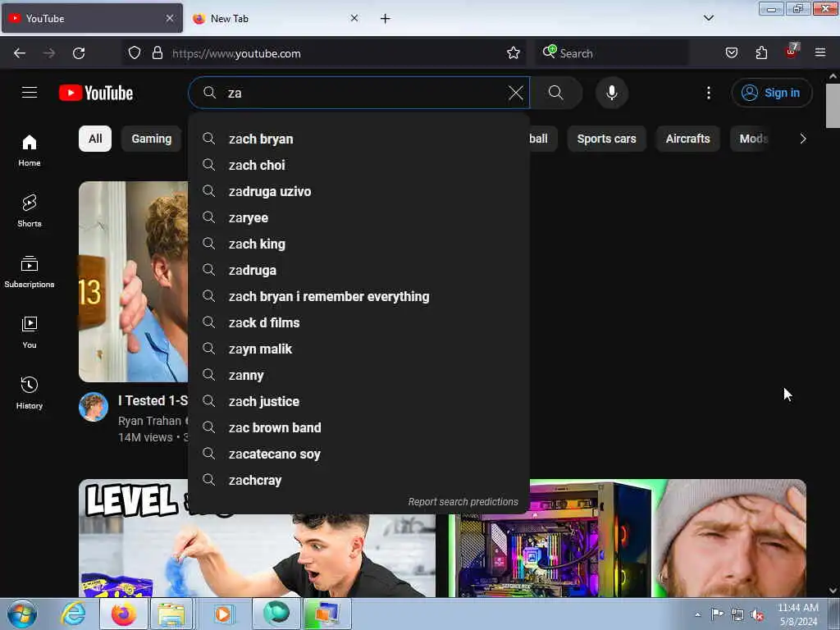Open Save to Pocket icon
The height and width of the screenshot is (630, 840).
tap(731, 53)
